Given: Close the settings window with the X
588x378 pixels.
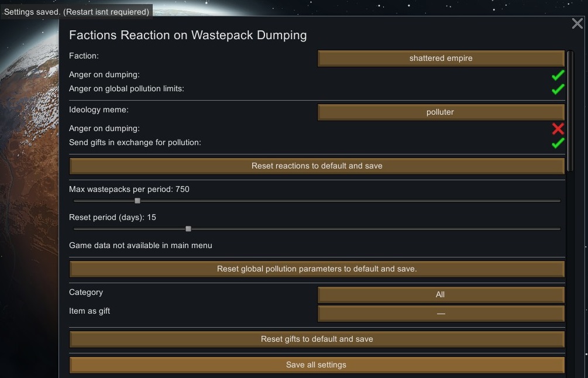Looking at the screenshot, I should (577, 23).
